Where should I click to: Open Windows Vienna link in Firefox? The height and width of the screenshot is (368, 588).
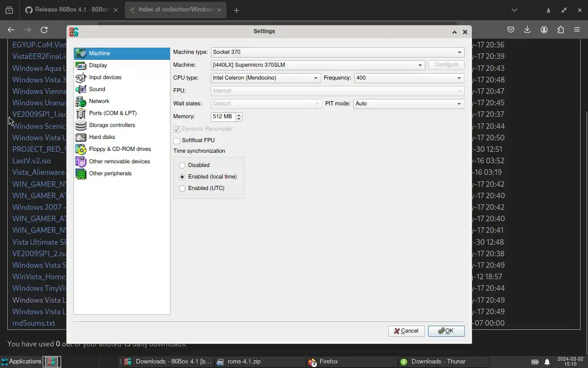click(40, 92)
